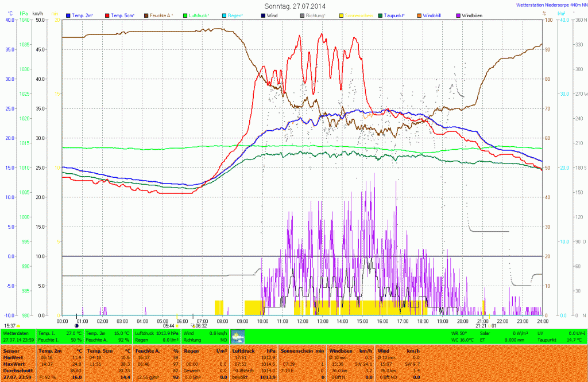This screenshot has height=382, width=588.
Task: Toggle the gray Richtung series in legend
Action: (x=303, y=15)
